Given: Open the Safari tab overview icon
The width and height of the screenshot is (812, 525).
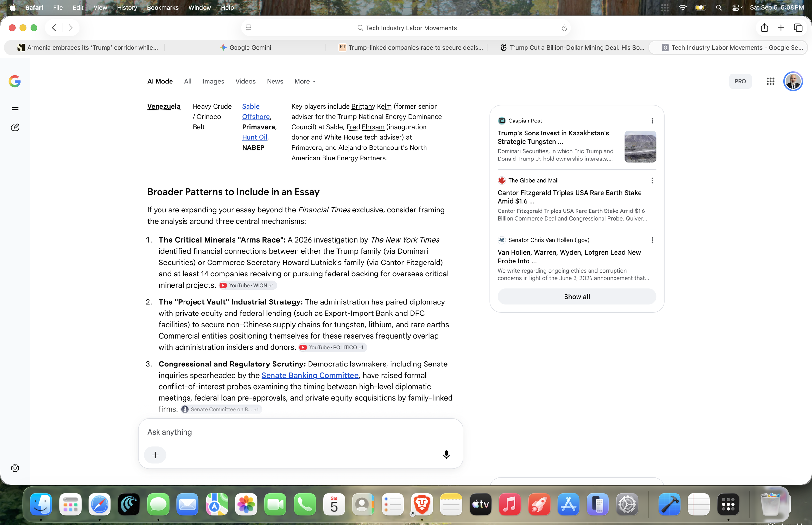Looking at the screenshot, I should 798,28.
